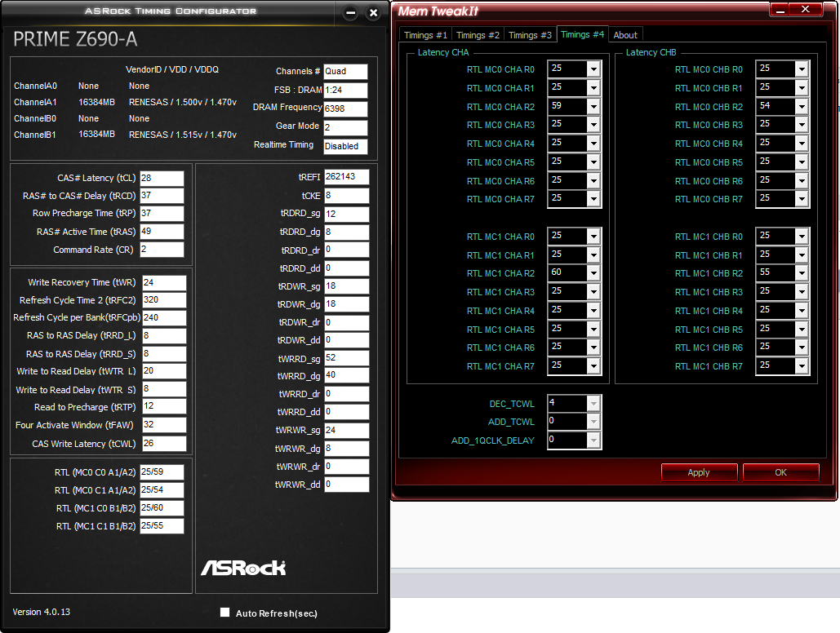Toggle the Auto Refresh(sec) checkbox
This screenshot has width=840, height=633.
tap(225, 612)
